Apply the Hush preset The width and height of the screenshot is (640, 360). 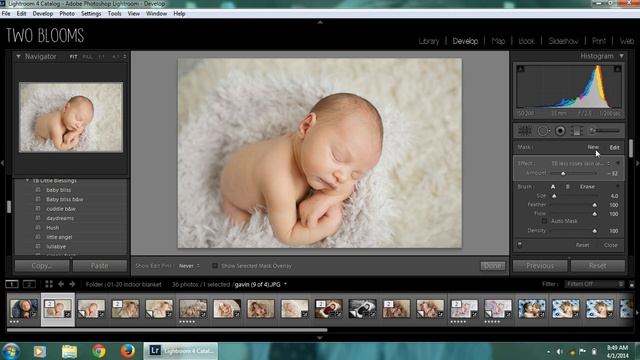pos(53,228)
